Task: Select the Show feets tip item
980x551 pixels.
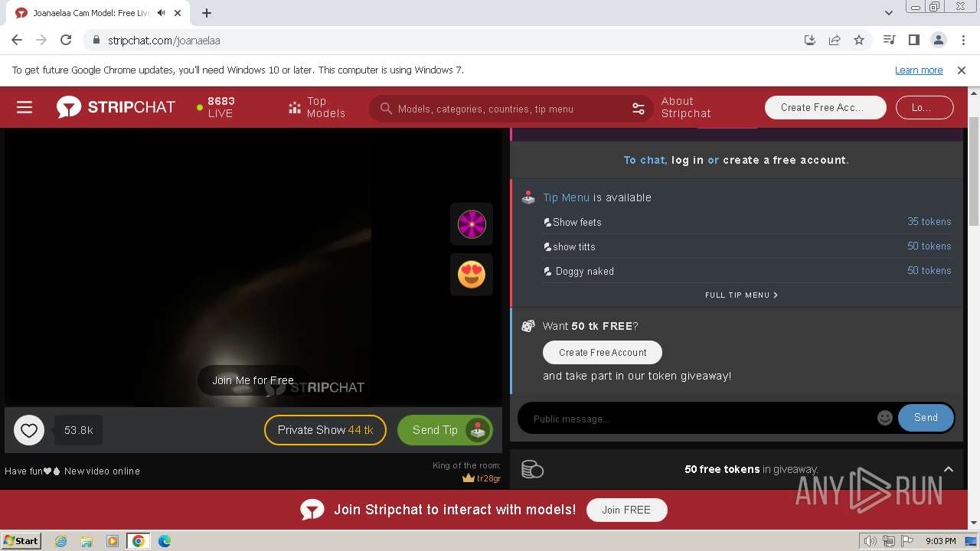Action: tap(747, 222)
